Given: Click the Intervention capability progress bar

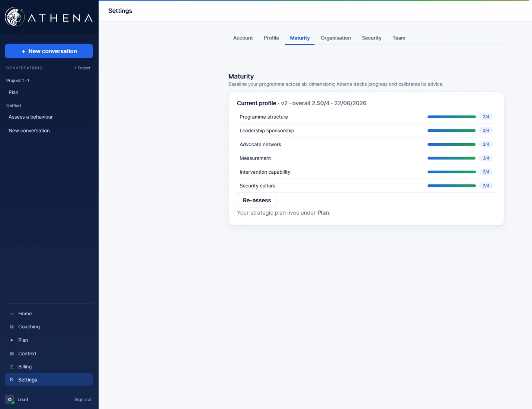Looking at the screenshot, I should click(452, 172).
